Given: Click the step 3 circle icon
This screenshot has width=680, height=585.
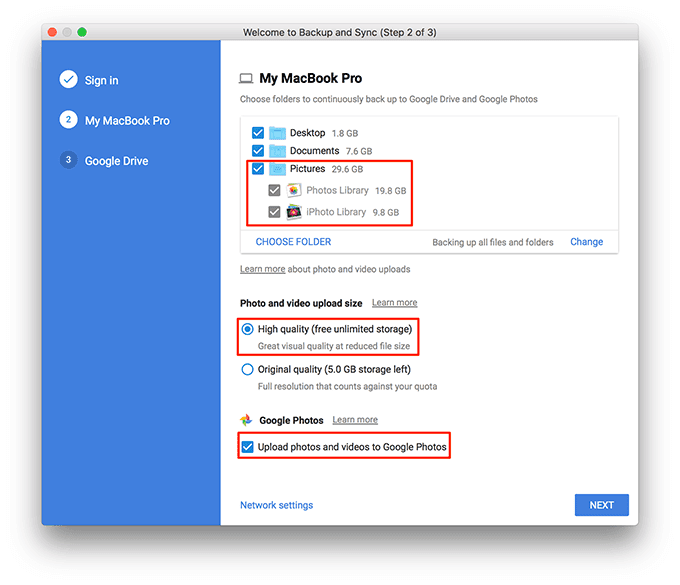Looking at the screenshot, I should pyautogui.click(x=68, y=160).
